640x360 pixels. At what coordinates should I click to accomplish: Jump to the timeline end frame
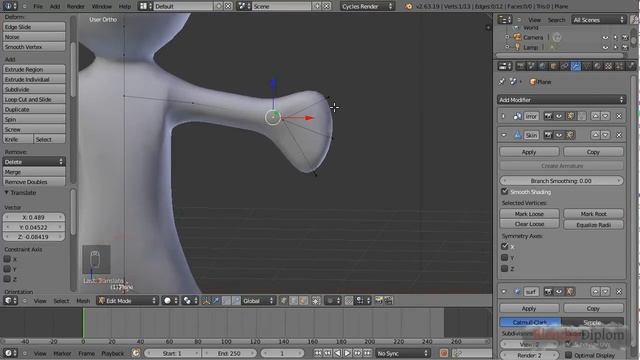(x=367, y=353)
